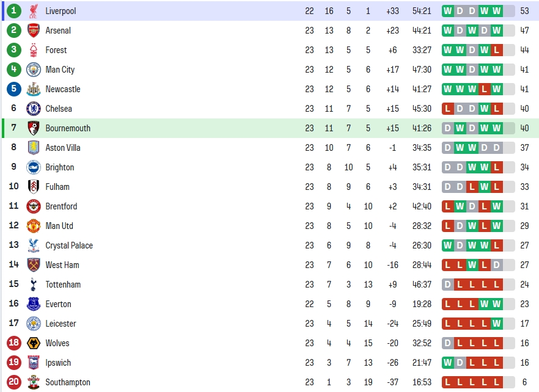
Task: Click Forest's latest L form badge
Action: tap(496, 50)
